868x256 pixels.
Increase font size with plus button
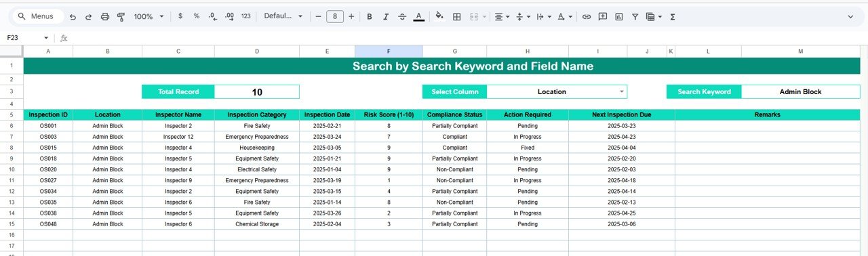[x=351, y=16]
